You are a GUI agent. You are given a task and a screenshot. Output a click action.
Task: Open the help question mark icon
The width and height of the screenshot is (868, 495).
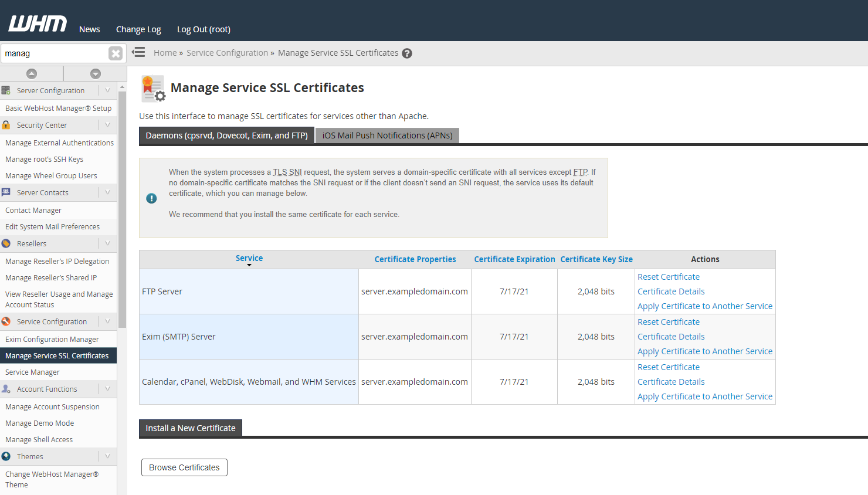pos(407,53)
